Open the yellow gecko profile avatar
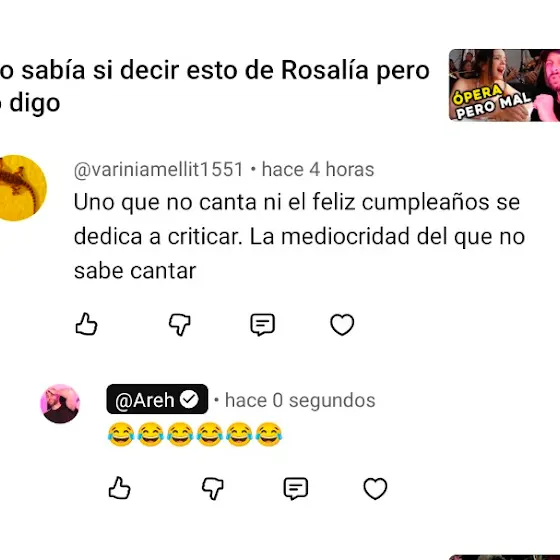This screenshot has width=560, height=560. [x=21, y=188]
